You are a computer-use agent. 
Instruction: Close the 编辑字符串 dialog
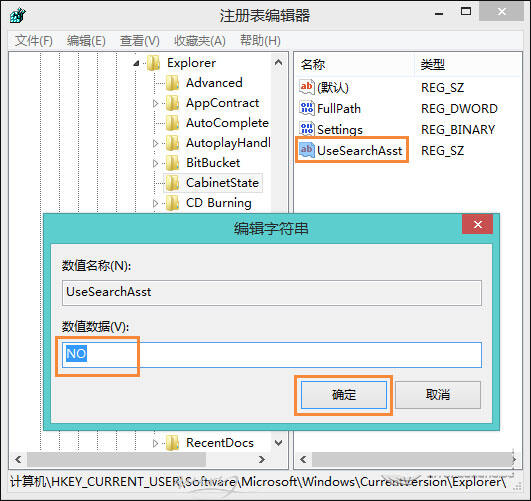coord(477,224)
